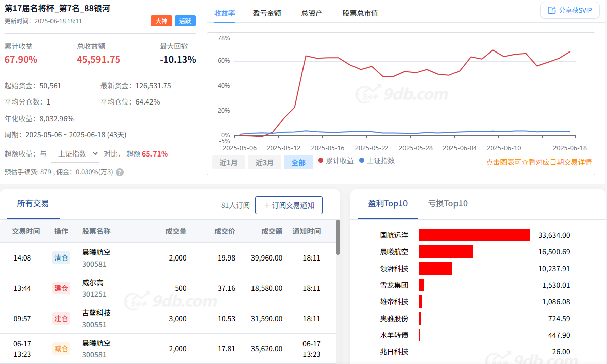This screenshot has height=364, width=607.
Task: Click the 水羊转债 label in Top10
Action: pos(394,335)
